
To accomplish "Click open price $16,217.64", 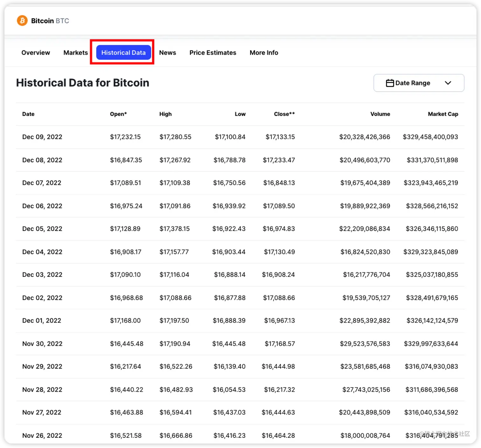I will (x=125, y=367).
